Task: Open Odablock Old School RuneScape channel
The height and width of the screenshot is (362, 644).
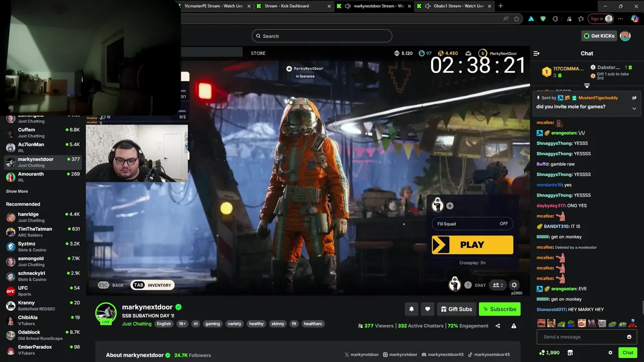Action: coord(43,335)
